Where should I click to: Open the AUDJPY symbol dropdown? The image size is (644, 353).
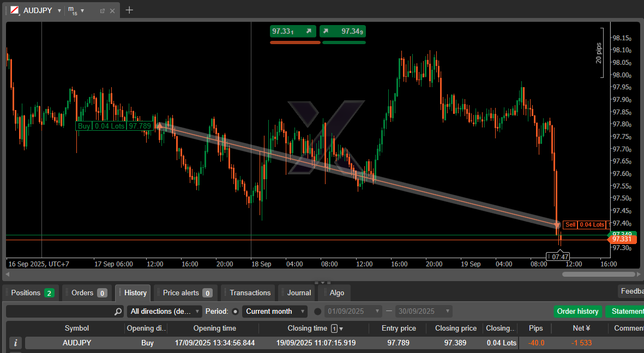59,11
